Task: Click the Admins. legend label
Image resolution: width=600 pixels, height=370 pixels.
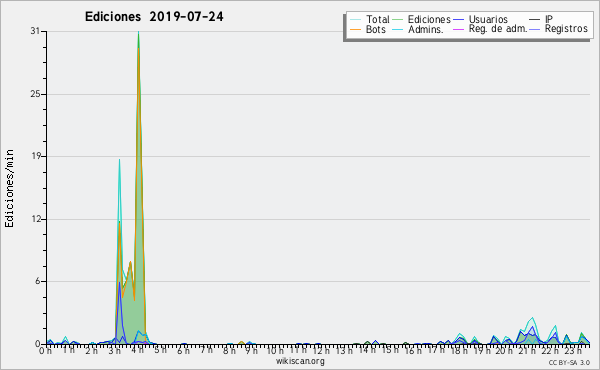Action: tap(426, 29)
